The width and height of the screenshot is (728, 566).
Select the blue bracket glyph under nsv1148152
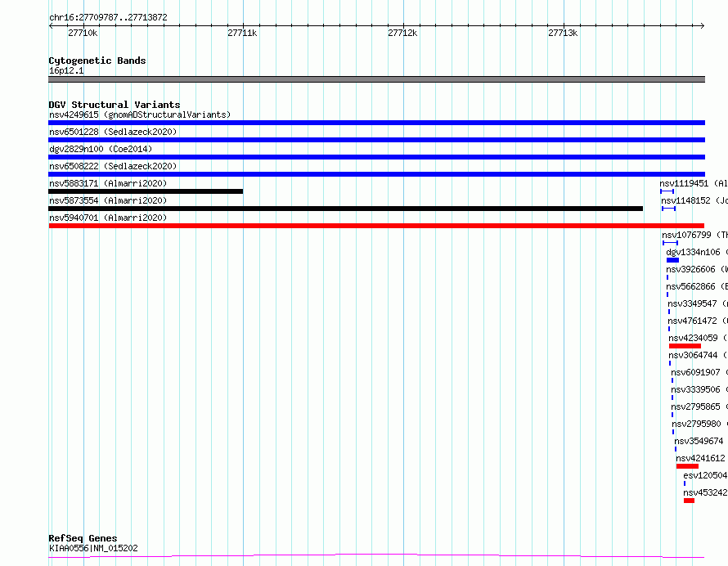tap(668, 209)
